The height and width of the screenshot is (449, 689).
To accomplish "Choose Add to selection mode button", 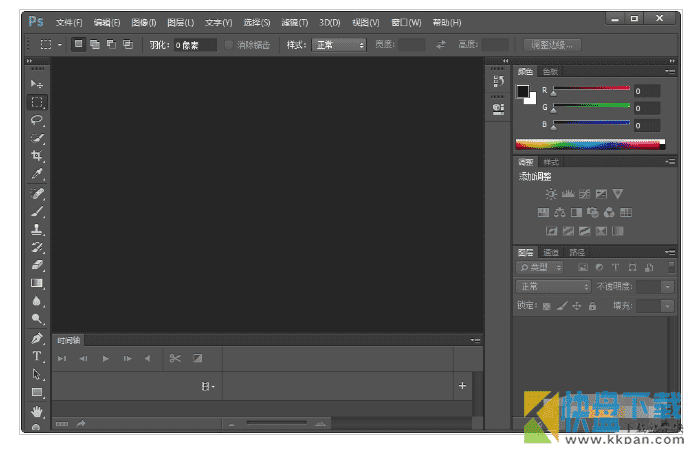I will [95, 44].
